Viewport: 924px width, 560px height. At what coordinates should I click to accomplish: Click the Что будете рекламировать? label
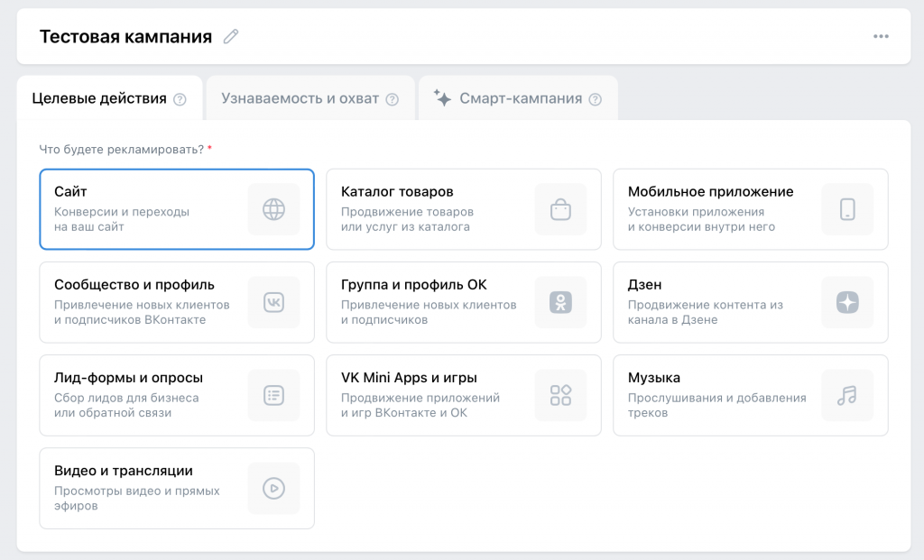pyautogui.click(x=122, y=150)
